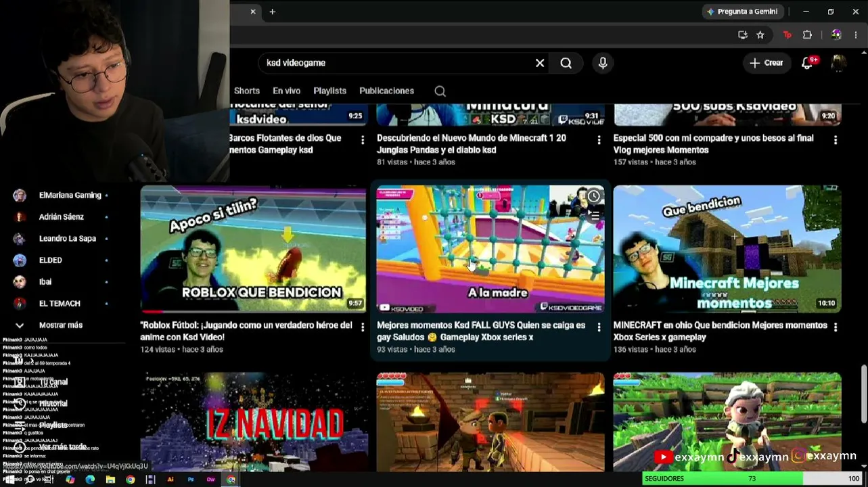Open the red Tp extension

[x=787, y=35]
